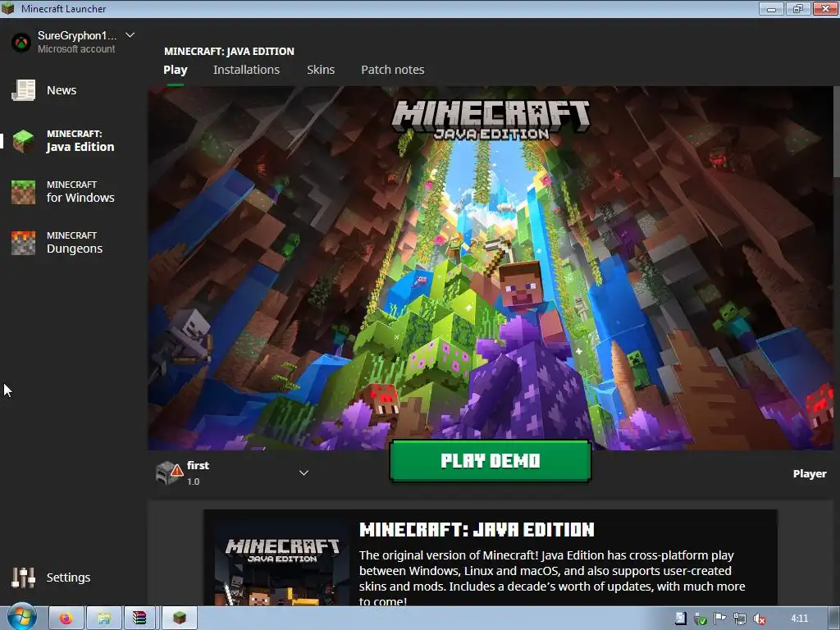The image size is (840, 630).
Task: Click the paragraph starting 'The original version of Minecraft!'
Action: (552, 578)
